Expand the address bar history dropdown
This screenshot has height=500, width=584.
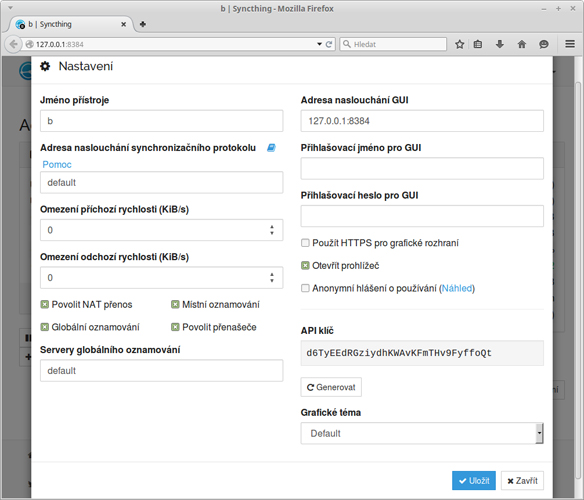(319, 44)
